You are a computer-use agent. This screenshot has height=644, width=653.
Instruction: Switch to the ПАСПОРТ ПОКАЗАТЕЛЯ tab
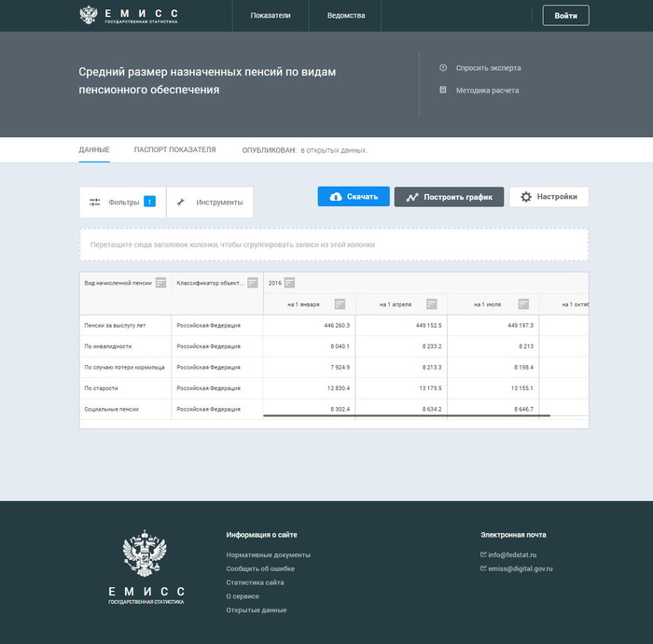(175, 149)
